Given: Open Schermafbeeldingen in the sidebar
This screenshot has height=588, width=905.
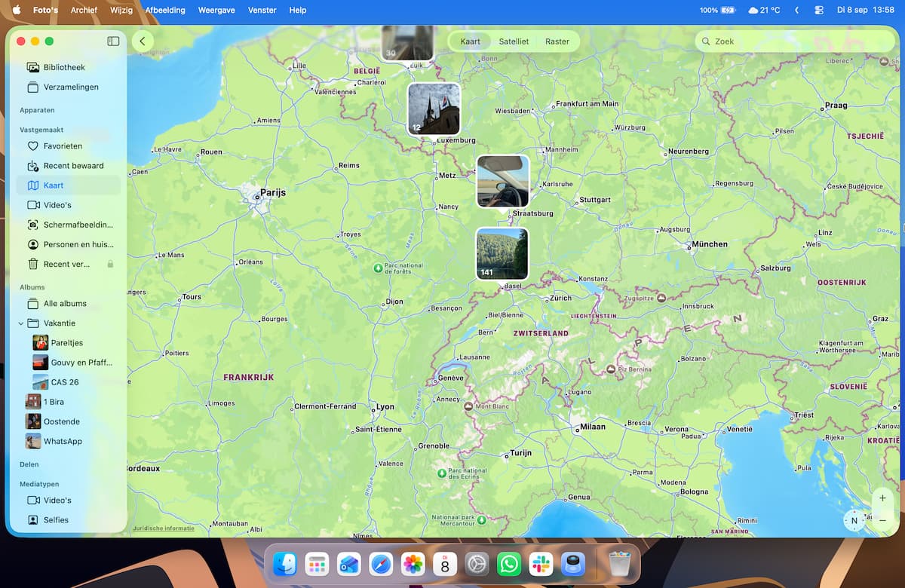Looking at the screenshot, I should tap(68, 224).
